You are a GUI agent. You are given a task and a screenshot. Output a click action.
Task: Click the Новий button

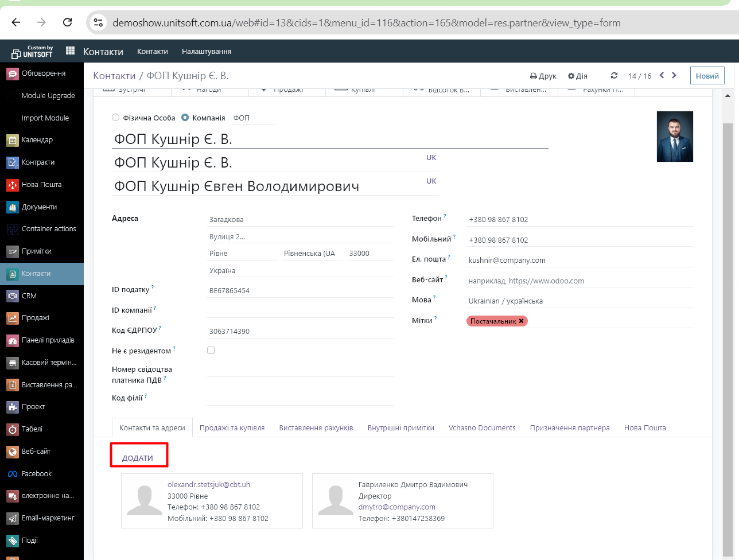(707, 76)
